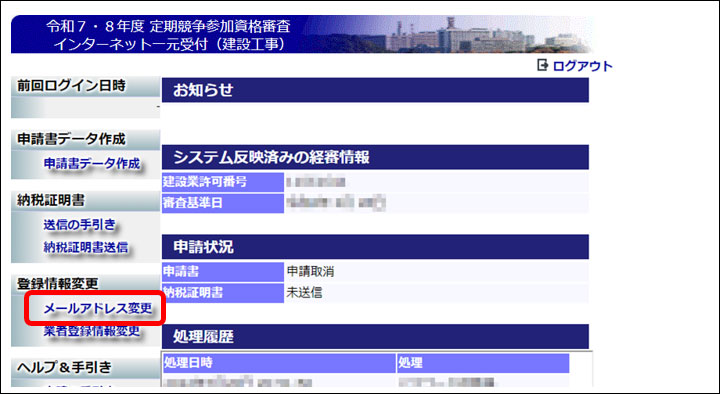Click the 処理 column header
The image size is (720, 394).
483,363
